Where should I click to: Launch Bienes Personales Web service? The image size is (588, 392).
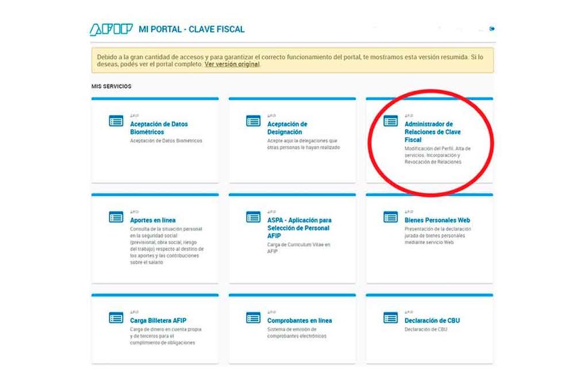pyautogui.click(x=437, y=220)
